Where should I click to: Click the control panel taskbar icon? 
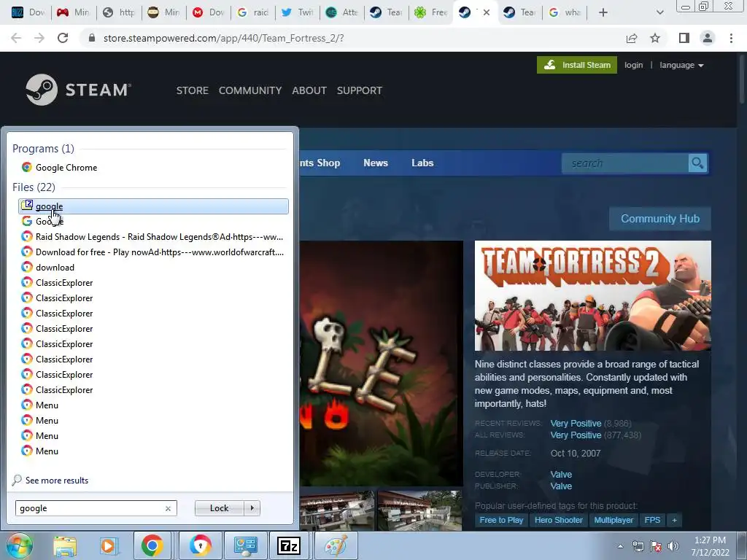(x=246, y=545)
